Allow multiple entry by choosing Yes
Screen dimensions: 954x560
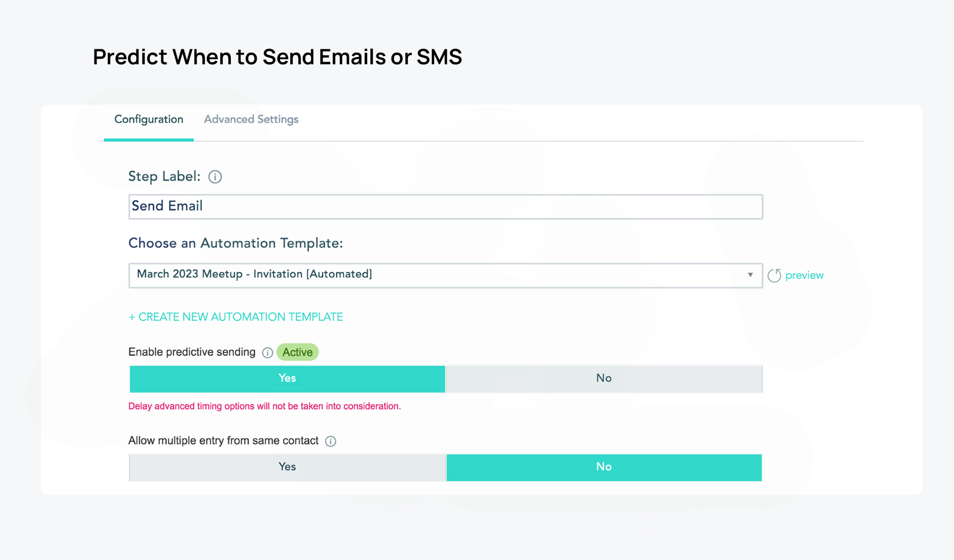pos(287,467)
